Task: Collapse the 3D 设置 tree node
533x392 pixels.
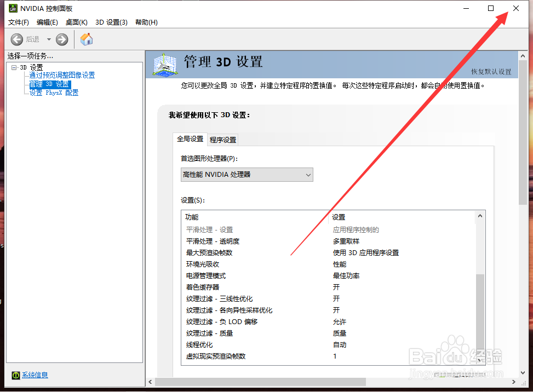Action: point(14,67)
